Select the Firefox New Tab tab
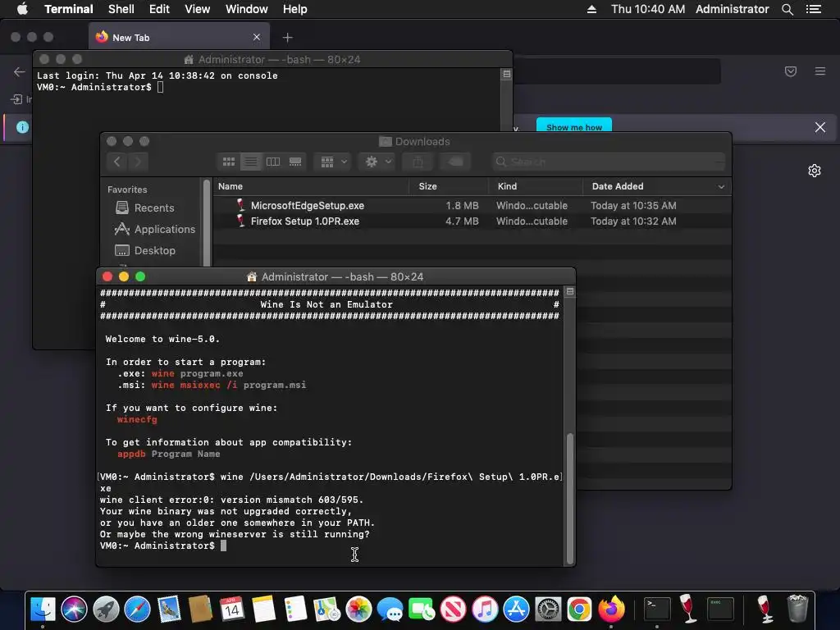The width and height of the screenshot is (840, 630). pyautogui.click(x=179, y=38)
